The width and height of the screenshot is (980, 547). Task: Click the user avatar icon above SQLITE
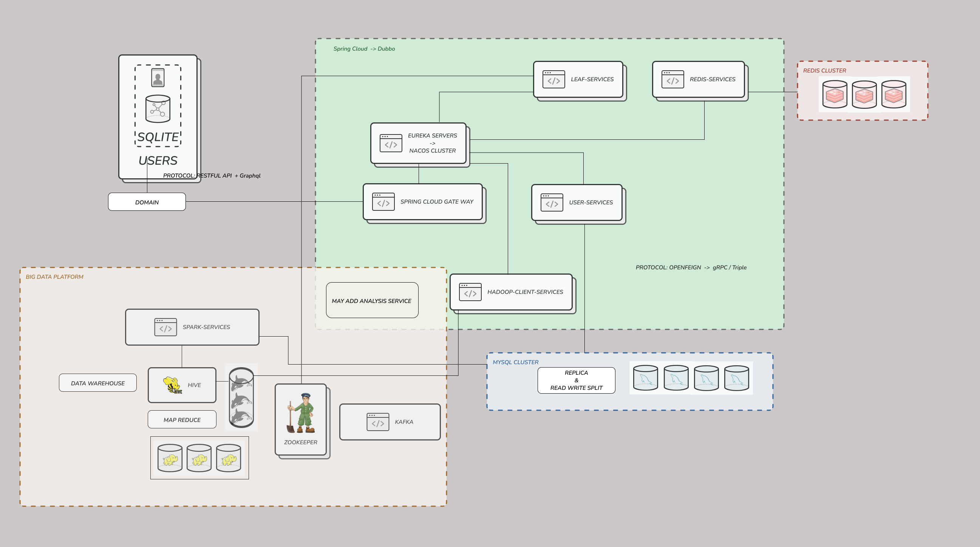pos(158,77)
